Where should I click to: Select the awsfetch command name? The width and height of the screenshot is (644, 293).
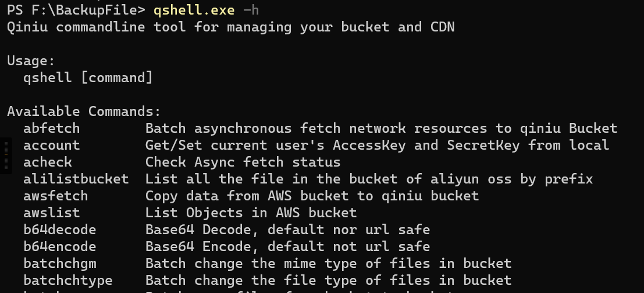[55, 196]
